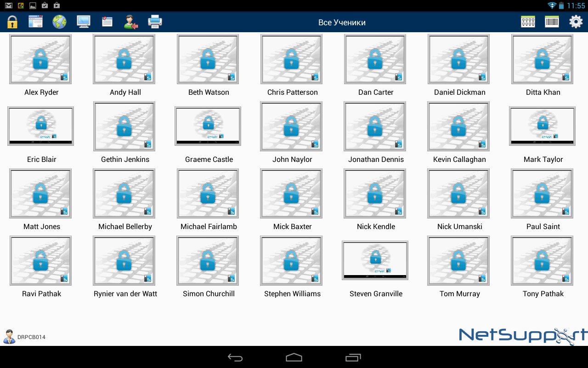Open Steven Granville's screen thumbnail
The height and width of the screenshot is (368, 588).
(x=375, y=260)
